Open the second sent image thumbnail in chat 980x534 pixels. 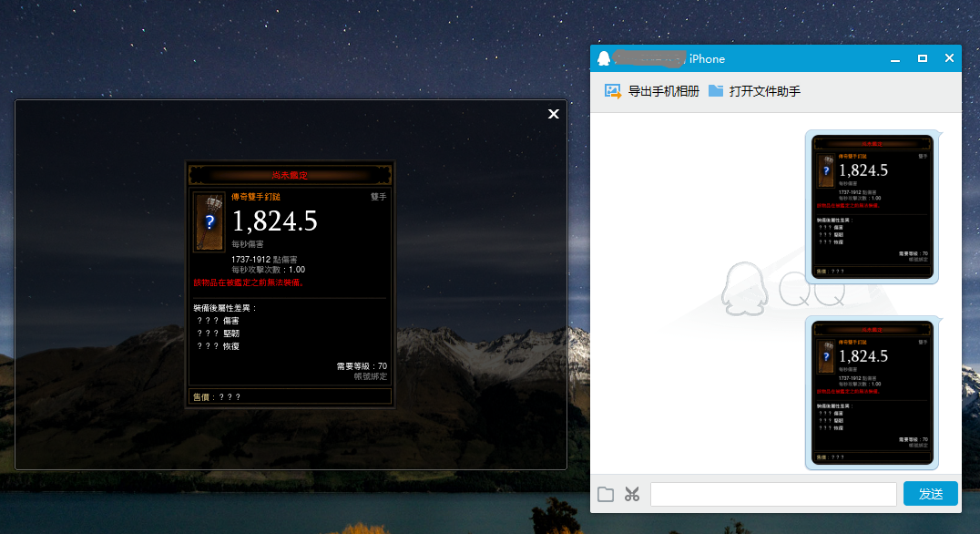pyautogui.click(x=872, y=393)
